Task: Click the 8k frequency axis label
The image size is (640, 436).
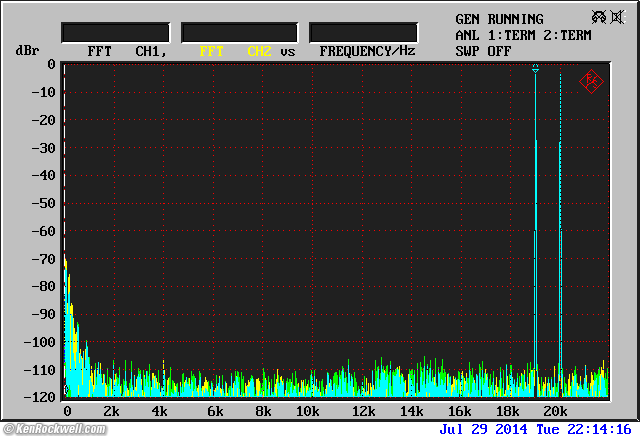Action: point(263,411)
